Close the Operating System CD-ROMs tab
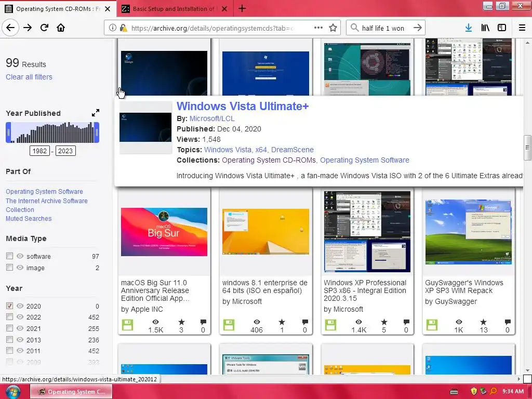This screenshot has width=532, height=399. (108, 9)
